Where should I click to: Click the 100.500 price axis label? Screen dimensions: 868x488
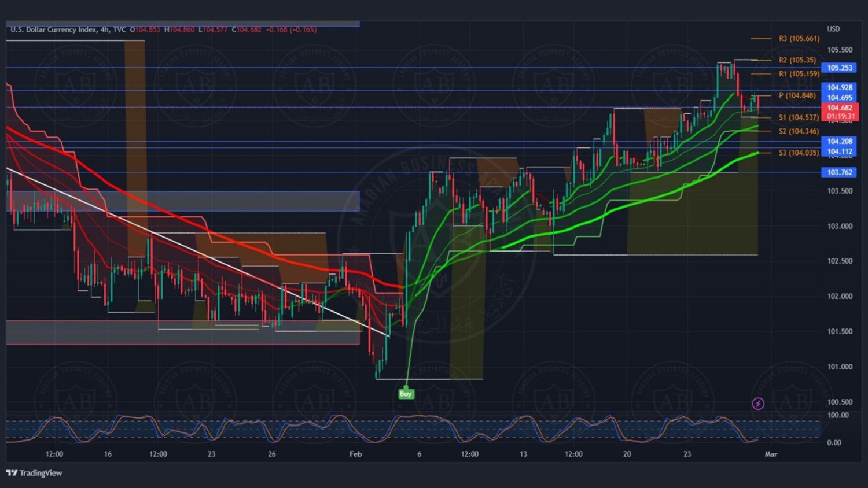(840, 402)
